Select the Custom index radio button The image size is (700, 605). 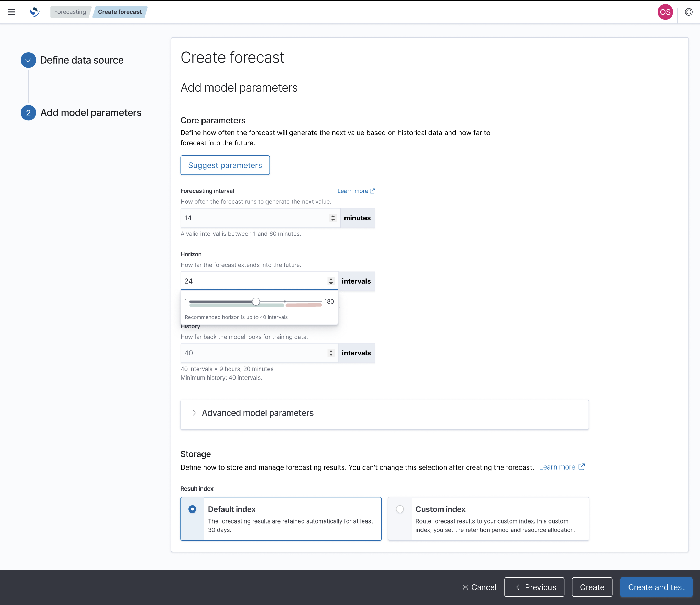400,509
